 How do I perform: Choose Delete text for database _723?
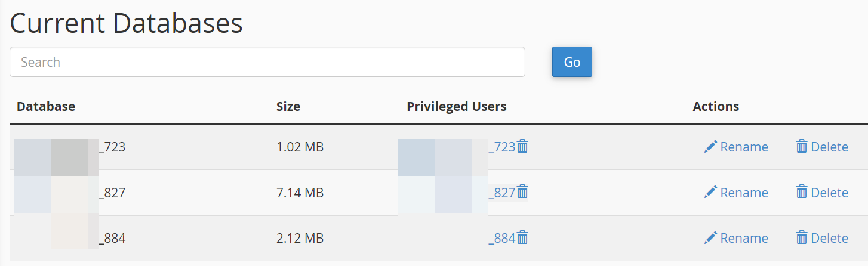click(x=829, y=147)
